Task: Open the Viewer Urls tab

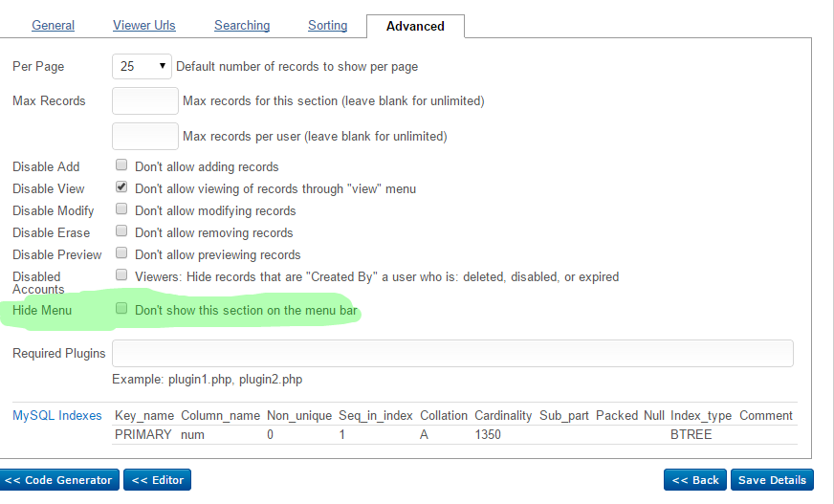Action: 144,26
